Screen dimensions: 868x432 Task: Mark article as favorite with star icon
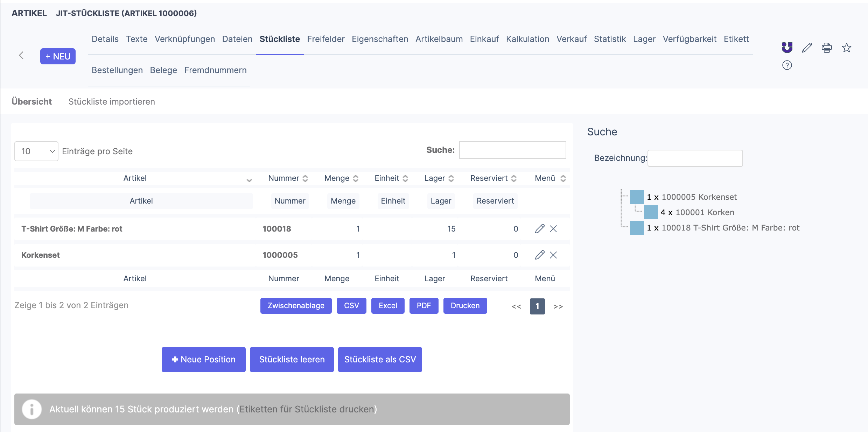click(846, 48)
